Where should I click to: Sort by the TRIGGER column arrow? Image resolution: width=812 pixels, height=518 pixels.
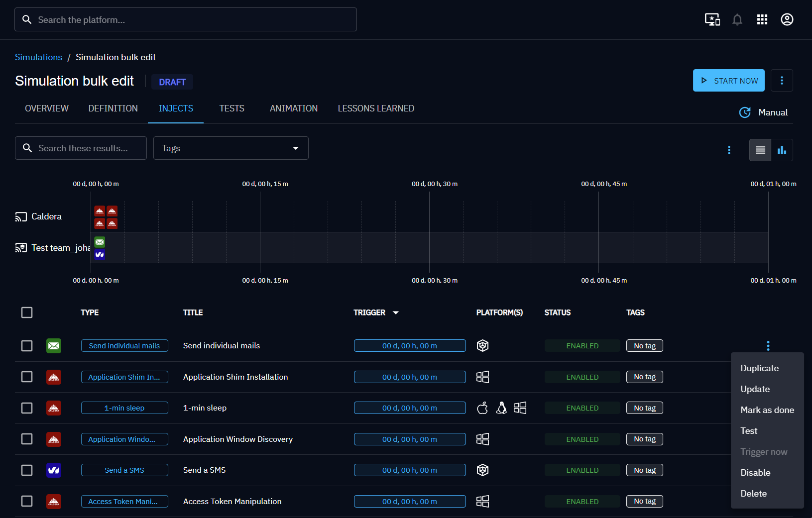pyautogui.click(x=396, y=312)
